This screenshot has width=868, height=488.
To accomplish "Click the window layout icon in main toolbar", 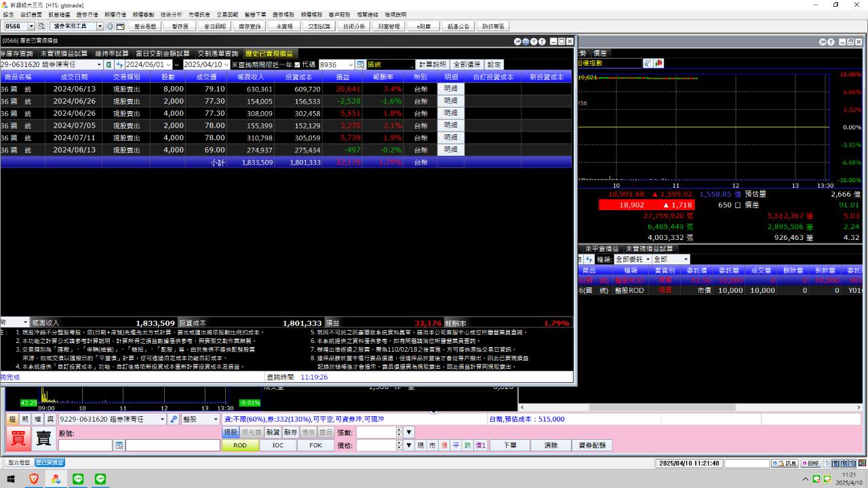I will [x=120, y=26].
